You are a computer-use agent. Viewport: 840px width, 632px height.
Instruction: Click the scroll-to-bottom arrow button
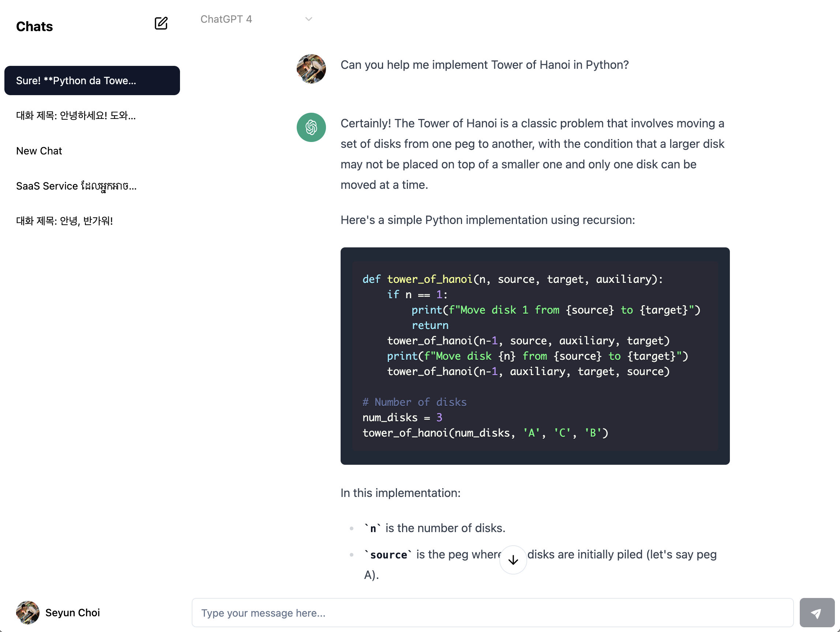point(513,560)
